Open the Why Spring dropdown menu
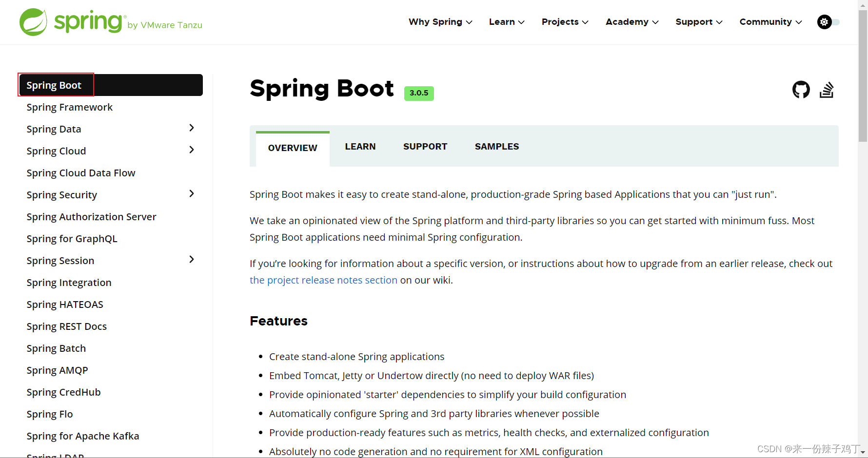Image resolution: width=868 pixels, height=458 pixels. click(x=440, y=22)
